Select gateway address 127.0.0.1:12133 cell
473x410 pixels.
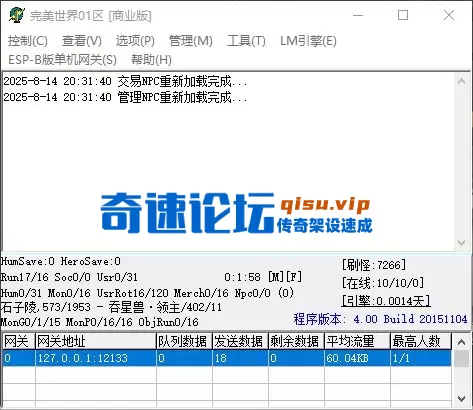pyautogui.click(x=96, y=358)
